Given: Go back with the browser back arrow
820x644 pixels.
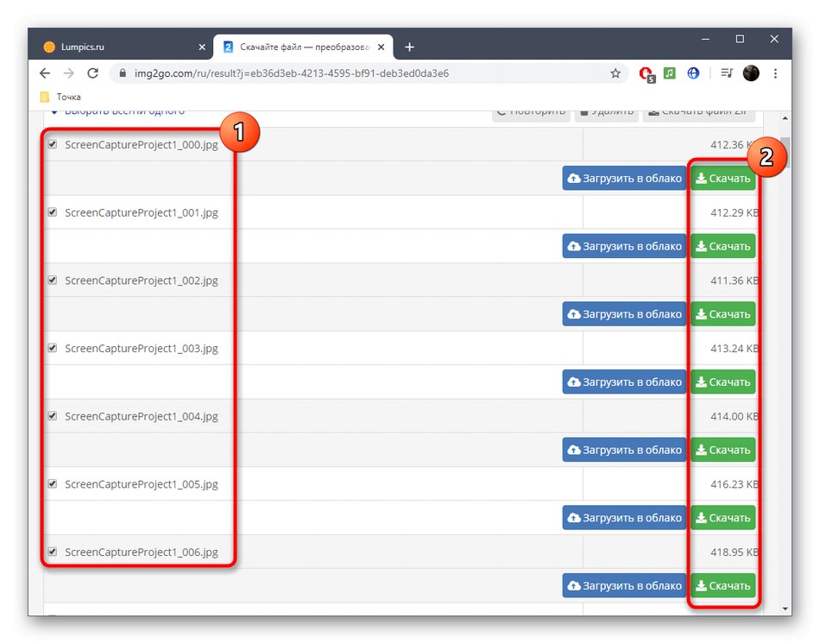Looking at the screenshot, I should [45, 73].
